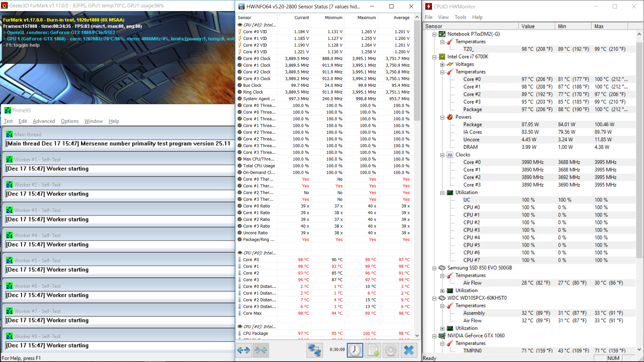Click the HWiNFO scrollbar down arrow
Image resolution: width=644 pixels, height=362 pixels.
[x=417, y=336]
